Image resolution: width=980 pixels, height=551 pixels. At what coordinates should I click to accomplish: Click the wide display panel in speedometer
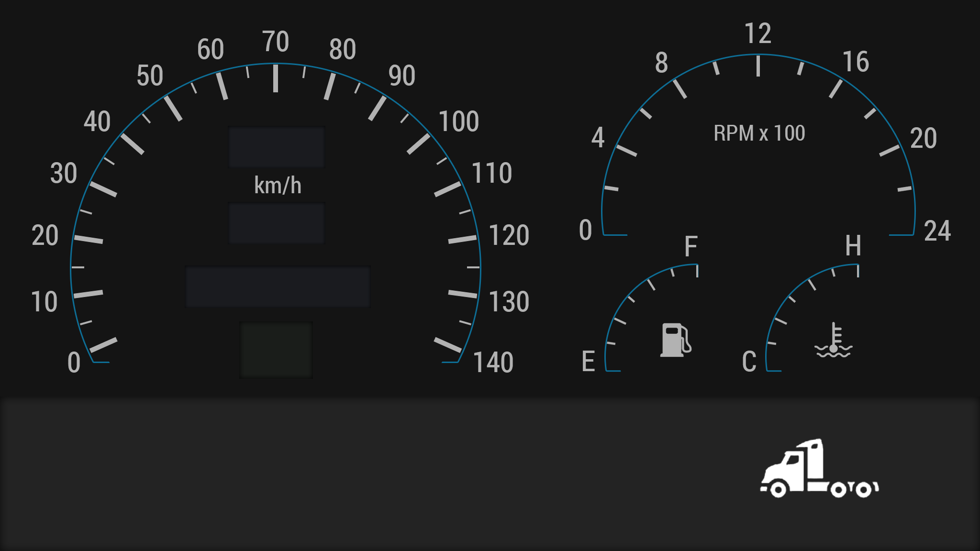pyautogui.click(x=278, y=287)
